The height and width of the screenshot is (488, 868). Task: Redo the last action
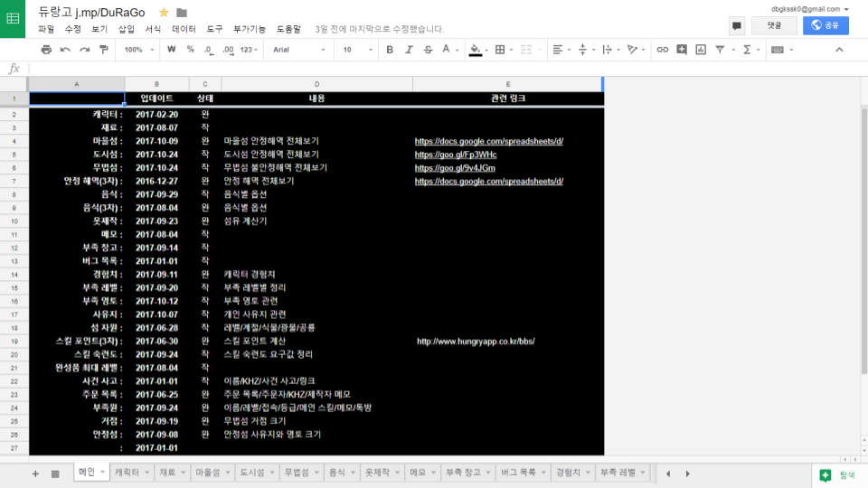84,50
